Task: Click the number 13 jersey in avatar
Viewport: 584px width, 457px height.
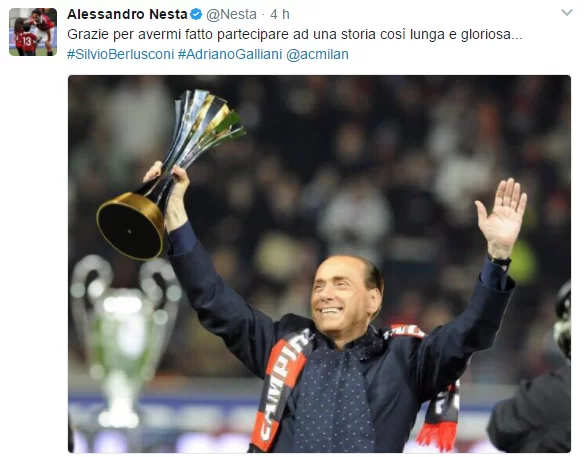Action: pos(26,42)
